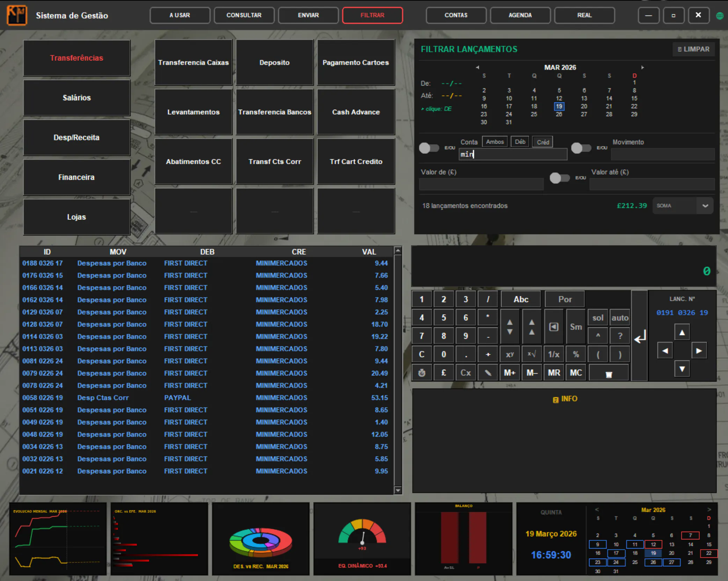Go to previous month in filter calendar
Screen dimensions: 728x581
(x=477, y=67)
